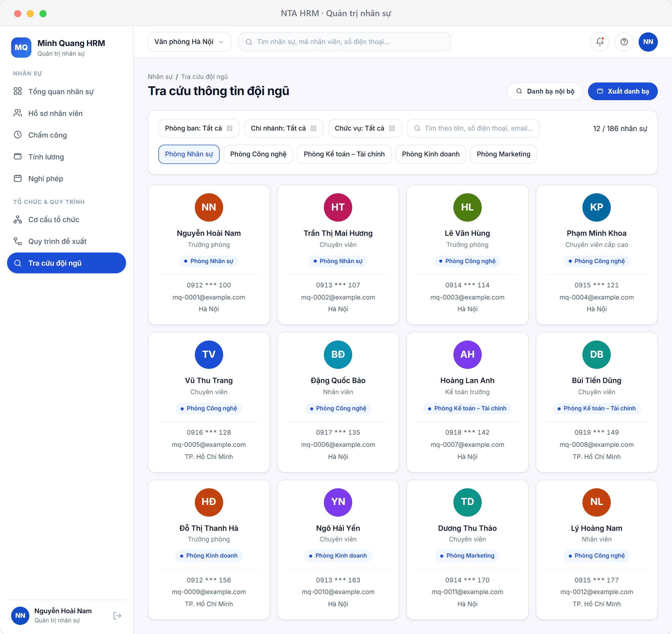Open the Chấm công menu item
This screenshot has height=634, width=672.
(67, 135)
